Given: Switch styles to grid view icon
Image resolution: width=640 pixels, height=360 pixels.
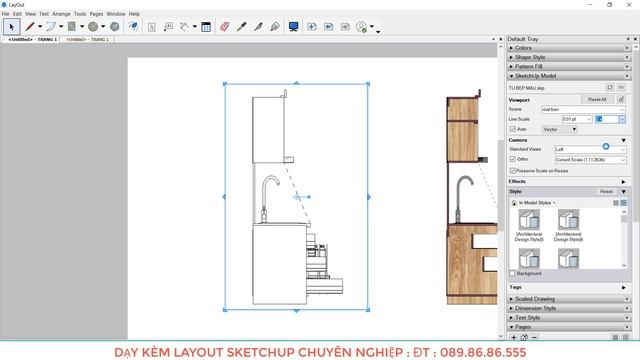Looking at the screenshot, I should point(623,203).
